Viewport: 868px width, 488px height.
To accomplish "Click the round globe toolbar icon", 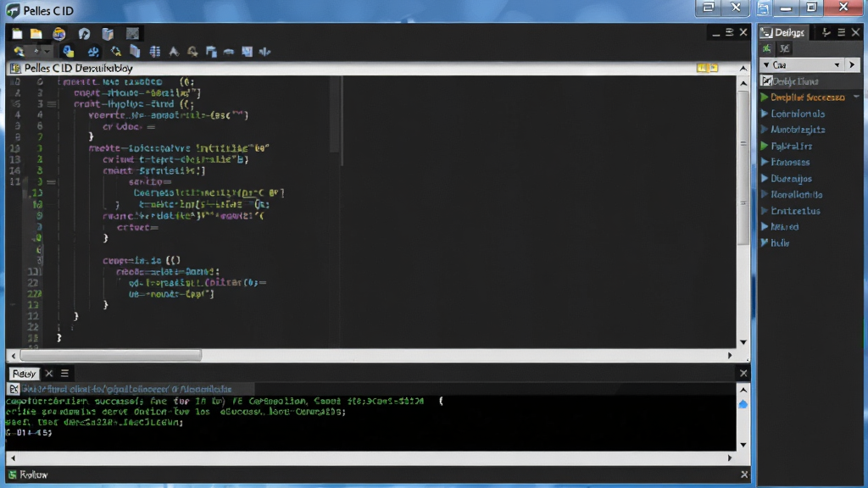I will point(58,34).
